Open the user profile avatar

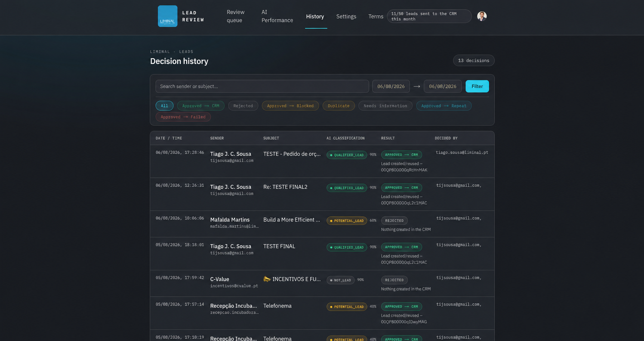(x=482, y=16)
